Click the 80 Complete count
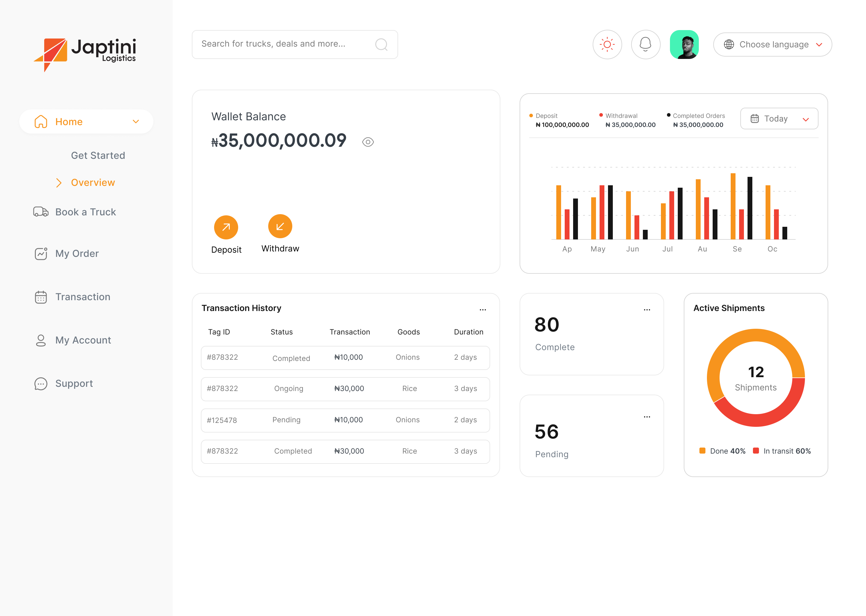Viewport: 866px width, 616px height. point(547,325)
